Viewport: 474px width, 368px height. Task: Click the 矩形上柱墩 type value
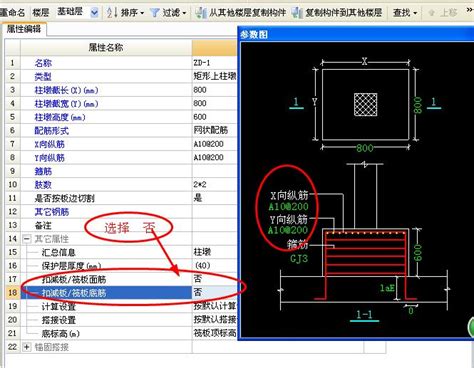[214, 76]
